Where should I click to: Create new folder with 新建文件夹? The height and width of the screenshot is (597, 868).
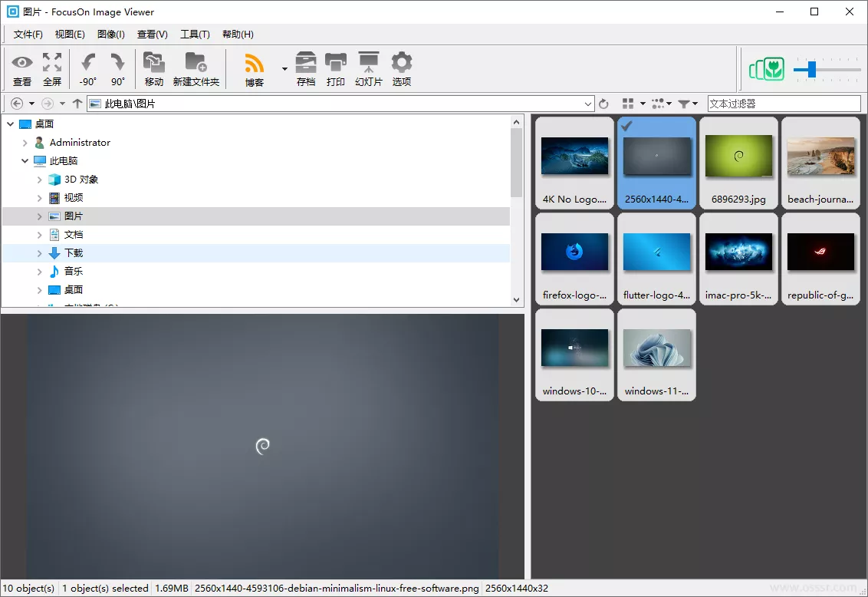(x=196, y=69)
